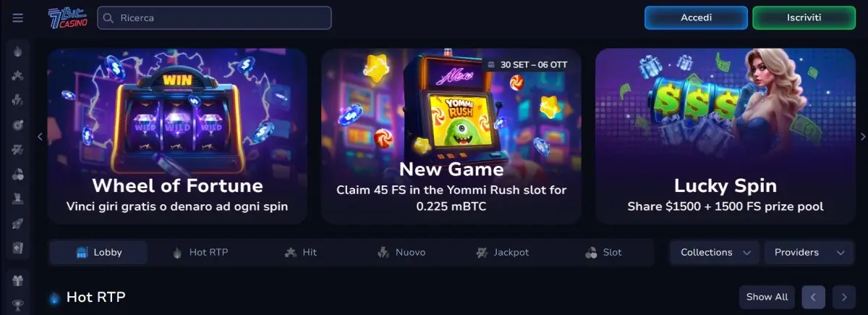Click the live dealer person icon in the sidebar
868x315 pixels.
(18, 198)
